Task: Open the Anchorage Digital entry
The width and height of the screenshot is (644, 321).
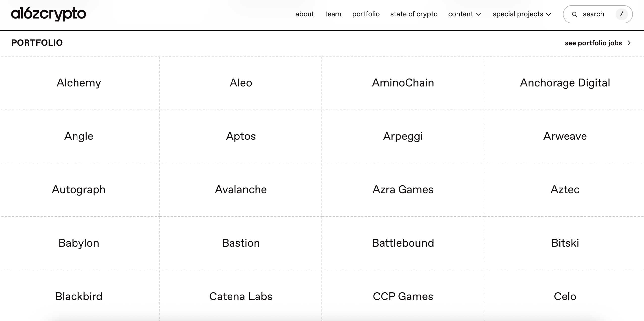Action: 565,83
